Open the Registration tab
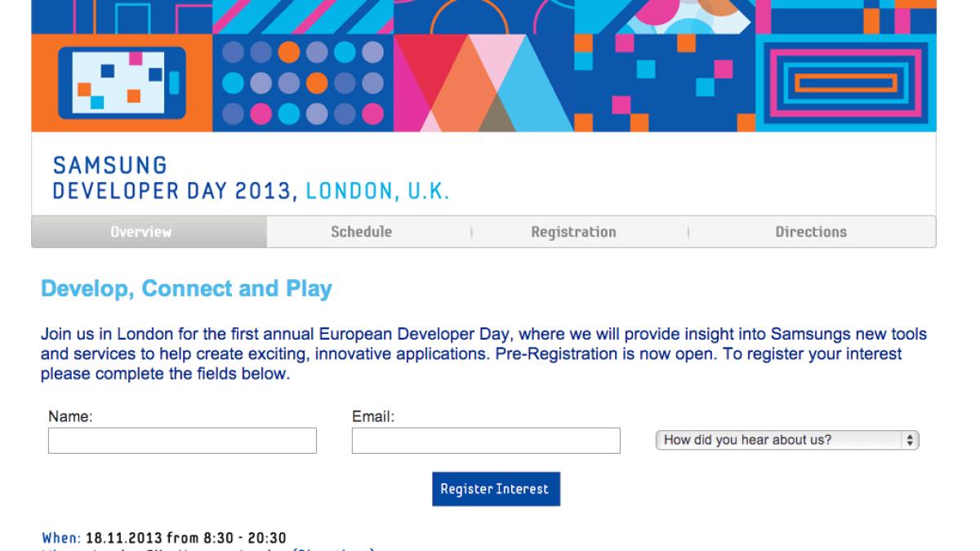Viewport: 980px width, 551px height. click(x=573, y=232)
